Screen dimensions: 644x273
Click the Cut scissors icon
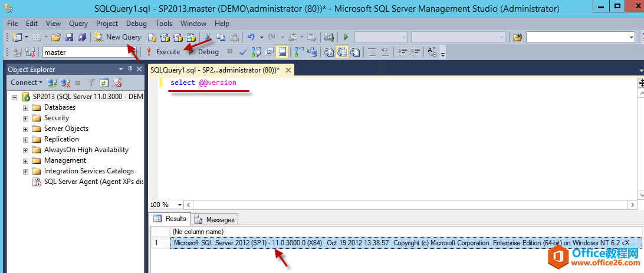click(x=208, y=37)
